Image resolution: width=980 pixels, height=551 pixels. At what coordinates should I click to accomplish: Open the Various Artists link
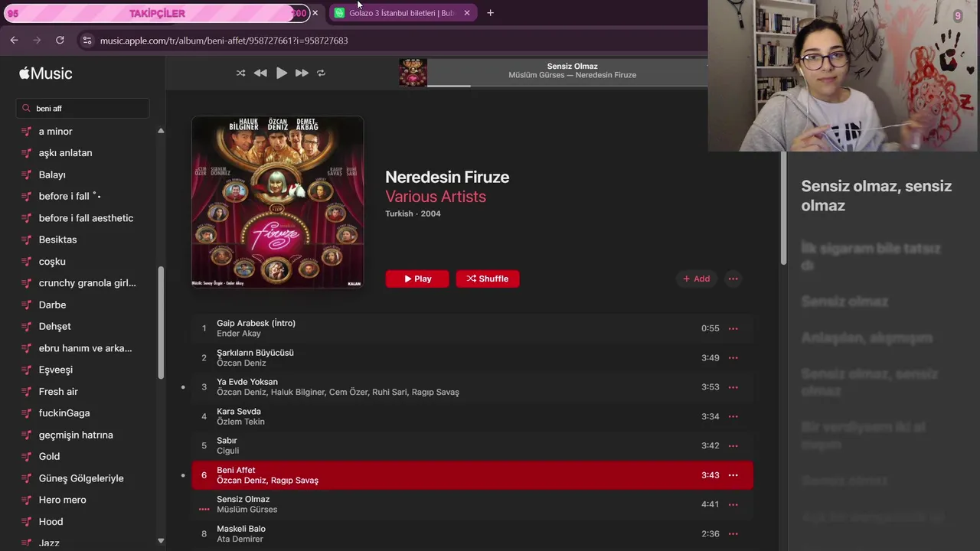tap(436, 197)
